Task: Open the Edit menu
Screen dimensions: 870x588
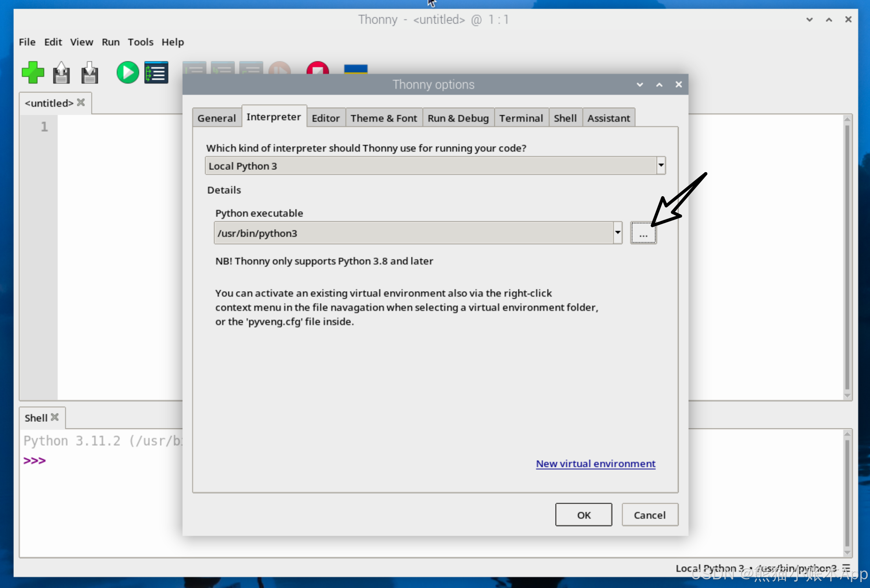Action: point(53,42)
